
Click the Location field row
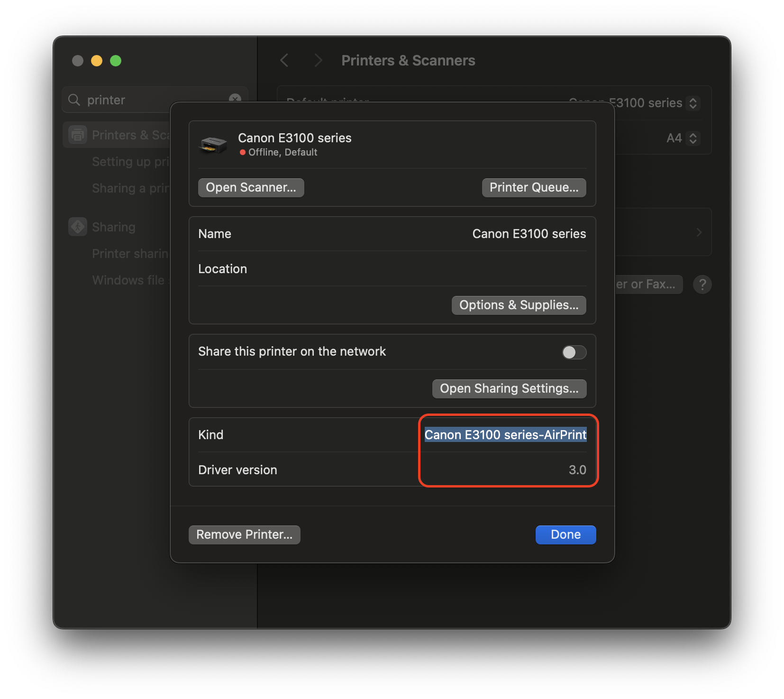392,269
